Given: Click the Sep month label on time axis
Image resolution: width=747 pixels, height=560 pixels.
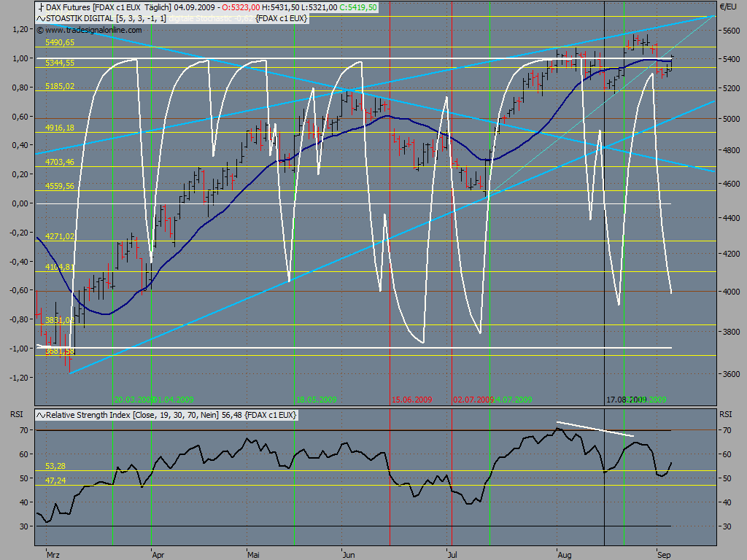Looking at the screenshot, I should [664, 555].
